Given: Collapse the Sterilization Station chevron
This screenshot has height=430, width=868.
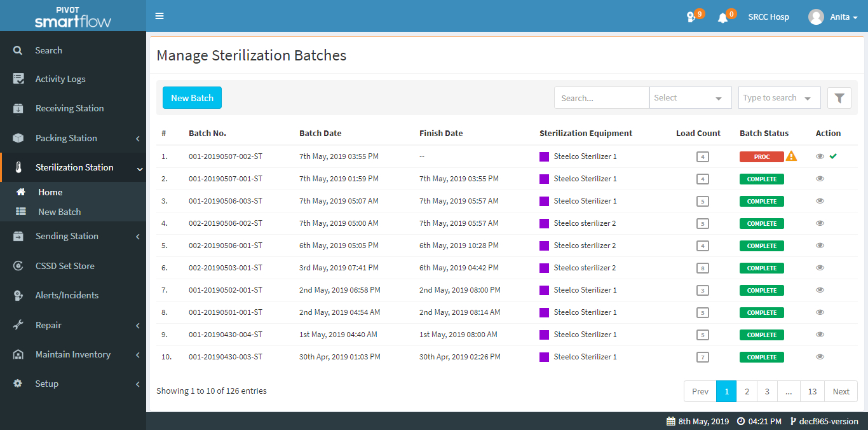Looking at the screenshot, I should click(139, 168).
